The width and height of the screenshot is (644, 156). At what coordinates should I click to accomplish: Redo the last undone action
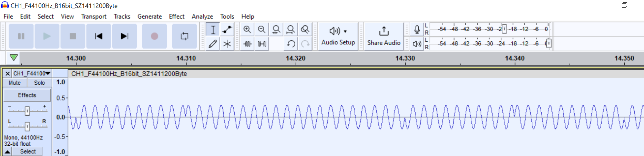305,44
